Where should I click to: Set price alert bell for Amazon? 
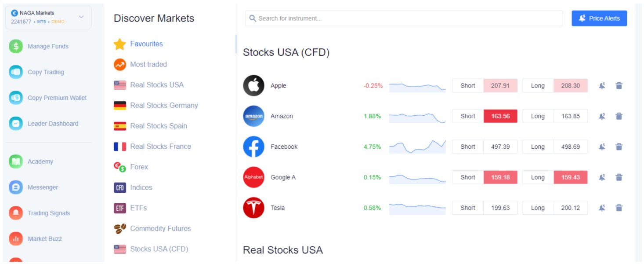(x=602, y=116)
